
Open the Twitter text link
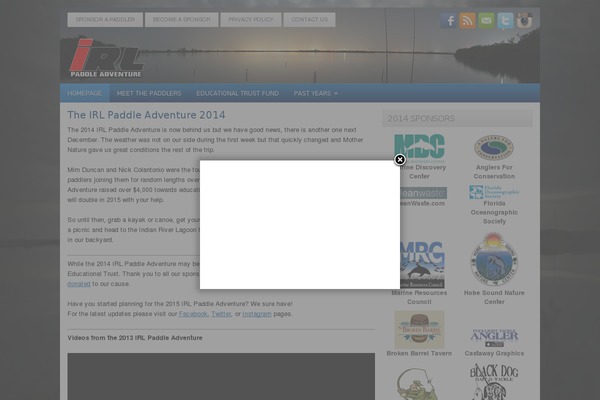pos(221,313)
